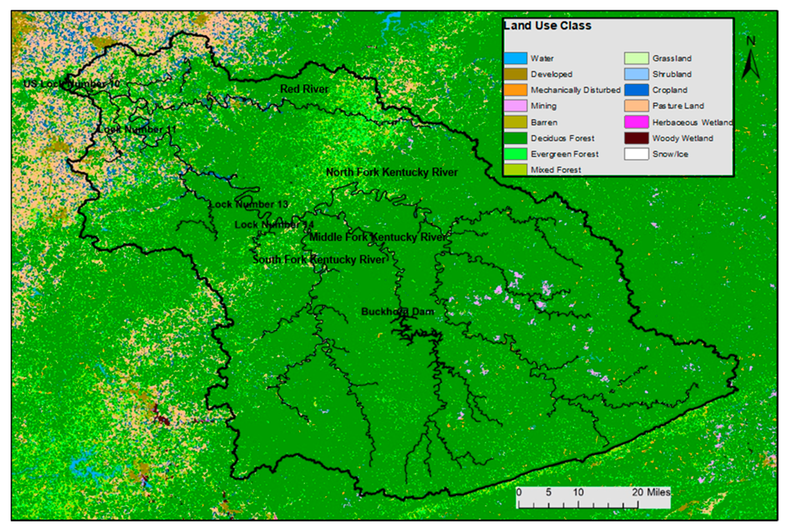Image resolution: width=788 pixels, height=532 pixels.
Task: Click the Pasture Land legend swatch
Action: tap(636, 106)
